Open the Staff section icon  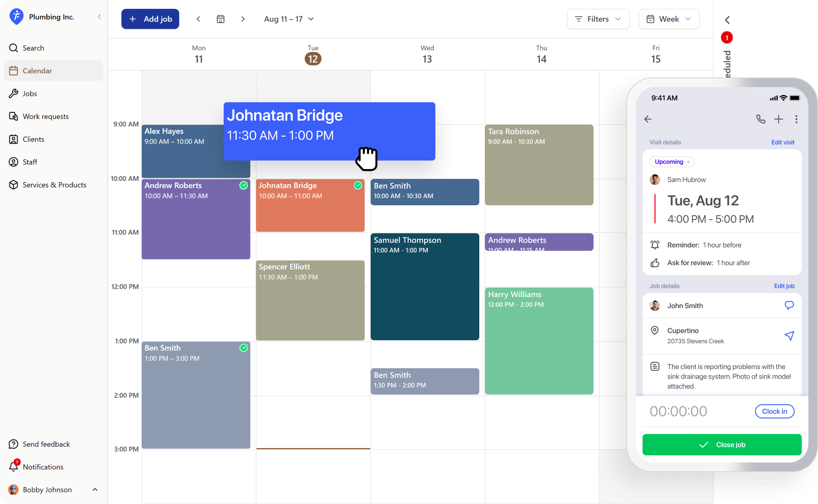coord(14,162)
